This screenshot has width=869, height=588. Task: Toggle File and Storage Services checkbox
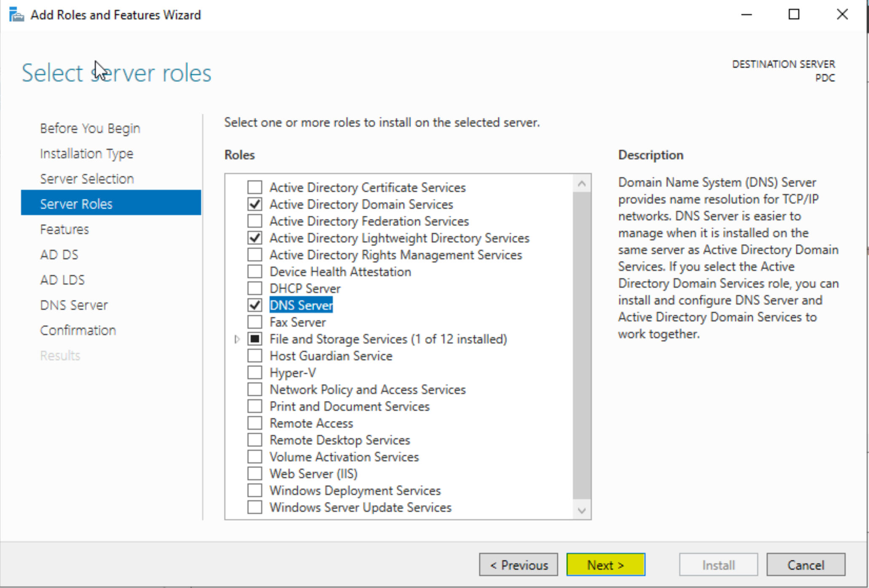coord(255,339)
